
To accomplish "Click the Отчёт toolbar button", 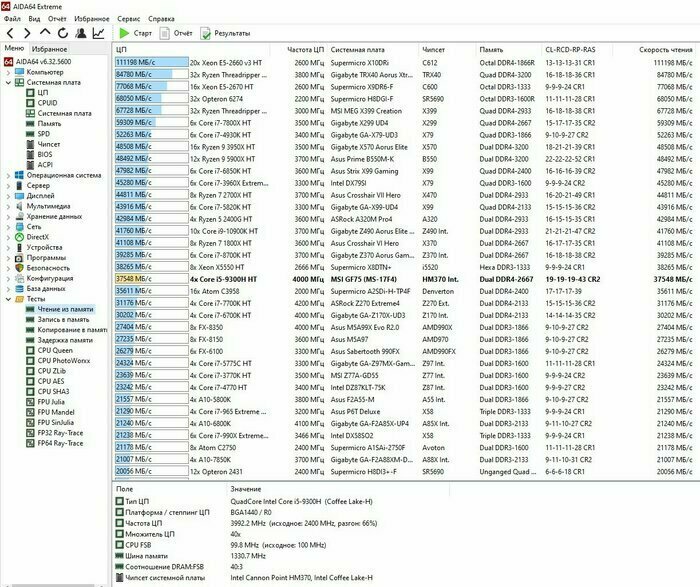I will click(177, 33).
